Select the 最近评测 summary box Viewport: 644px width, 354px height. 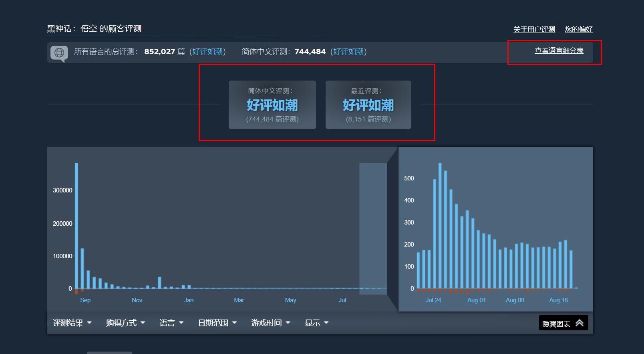(368, 105)
